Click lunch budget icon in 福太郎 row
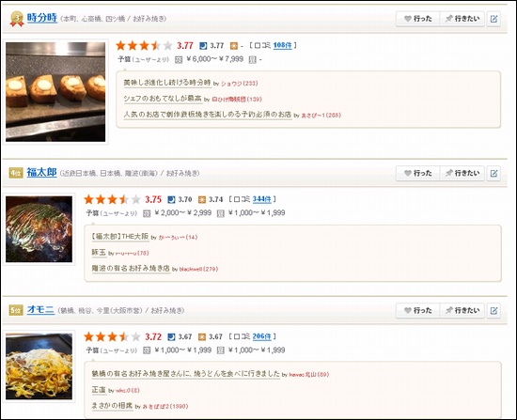The width and height of the screenshot is (517, 420). [220, 213]
